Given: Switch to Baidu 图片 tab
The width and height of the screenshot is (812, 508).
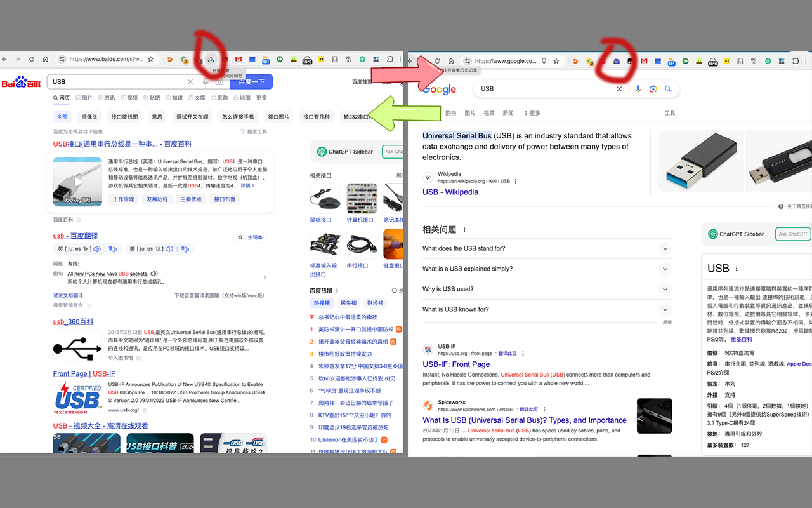Looking at the screenshot, I should [x=84, y=98].
